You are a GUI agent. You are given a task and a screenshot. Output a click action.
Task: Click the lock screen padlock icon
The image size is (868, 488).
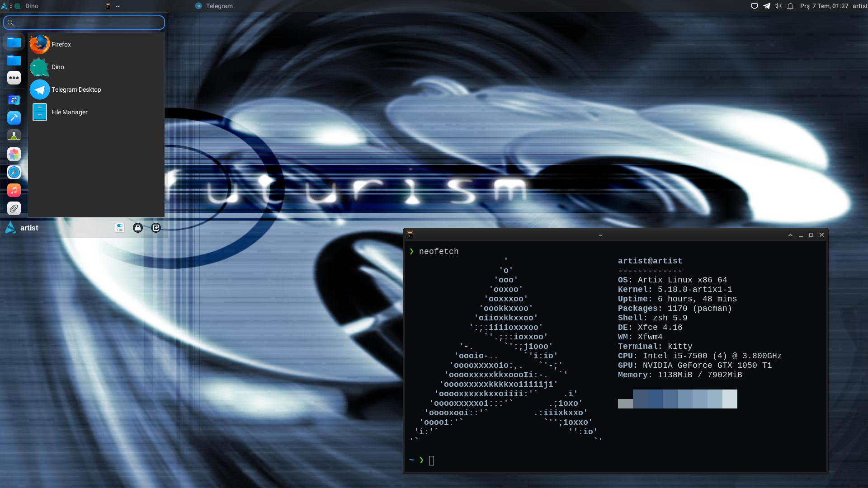[138, 228]
